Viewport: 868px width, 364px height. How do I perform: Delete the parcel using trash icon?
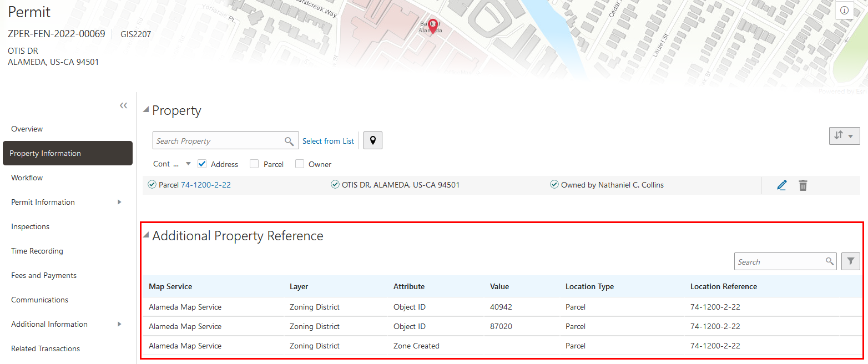pos(803,185)
